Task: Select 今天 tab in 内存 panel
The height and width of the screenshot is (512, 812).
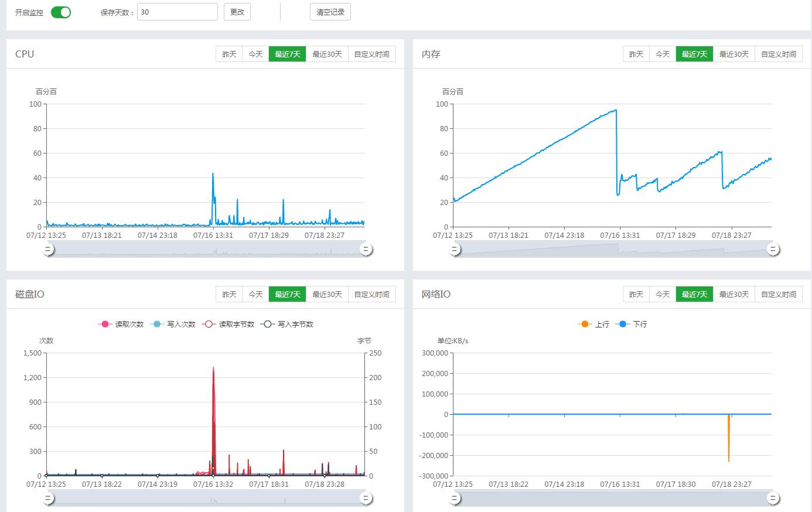Action: click(x=662, y=54)
